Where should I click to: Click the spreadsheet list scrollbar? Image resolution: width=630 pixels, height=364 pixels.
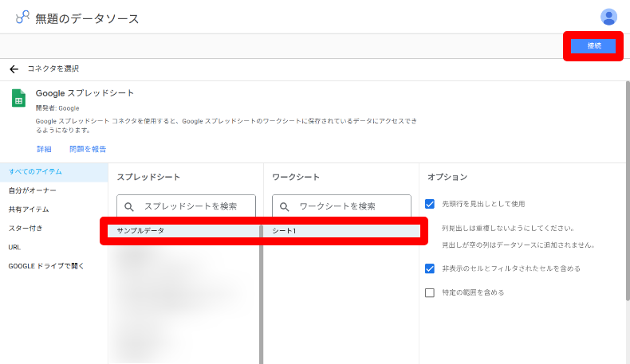click(261, 294)
